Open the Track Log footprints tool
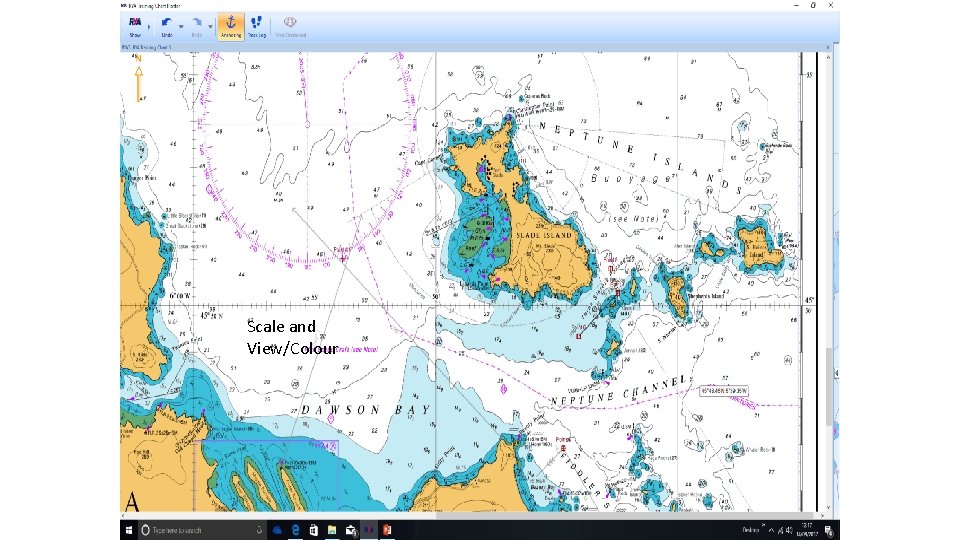The width and height of the screenshot is (960, 540). click(257, 26)
